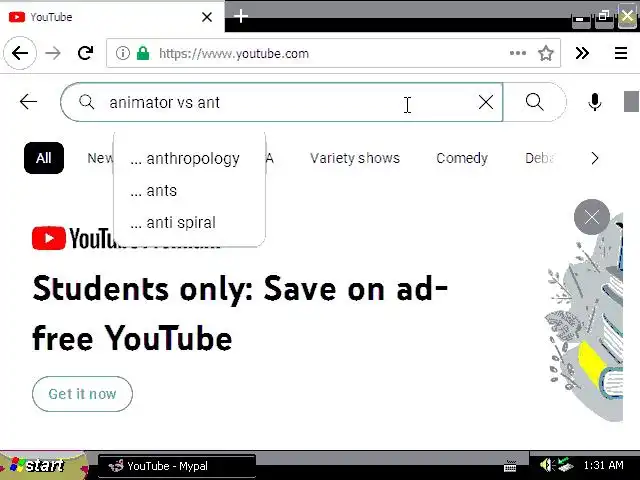Viewport: 640px width, 480px height.
Task: Dismiss the Students promo banner
Action: pos(591,217)
